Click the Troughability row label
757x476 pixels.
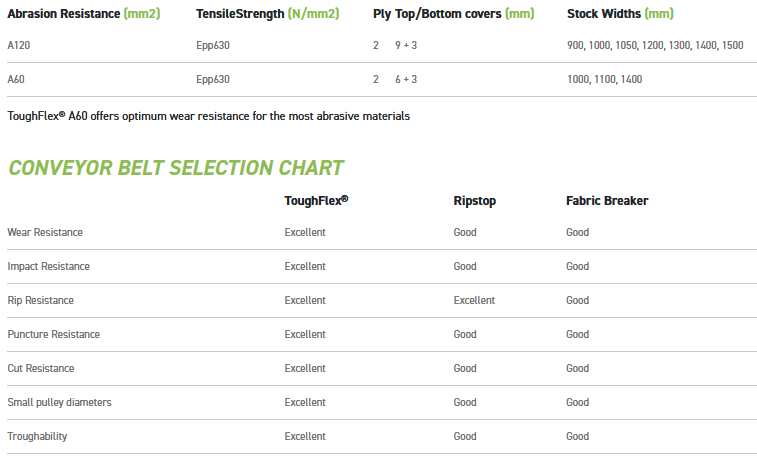click(37, 436)
